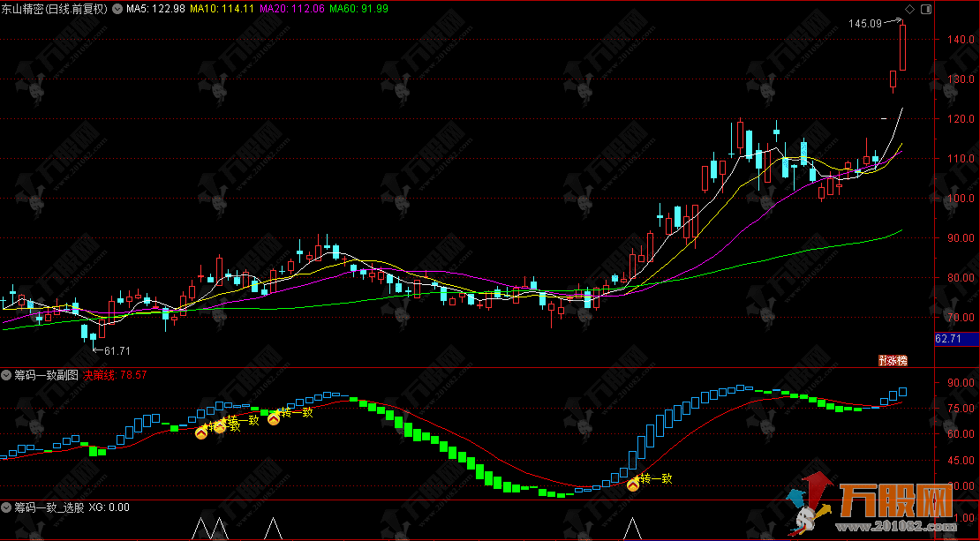This screenshot has height=541, width=980.
Task: Select the MA10: 114.11 label
Action: click(222, 9)
